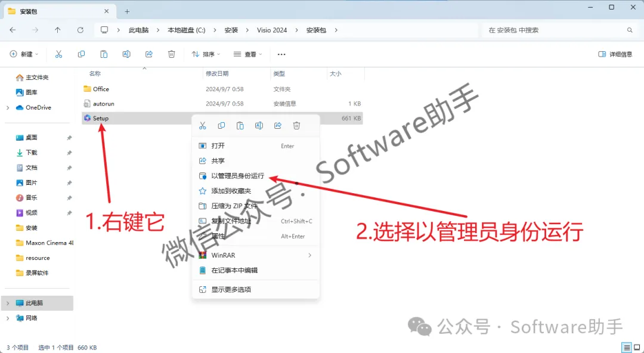Open a new tab with plus button
Screen dimensions: 644x353
tap(127, 11)
